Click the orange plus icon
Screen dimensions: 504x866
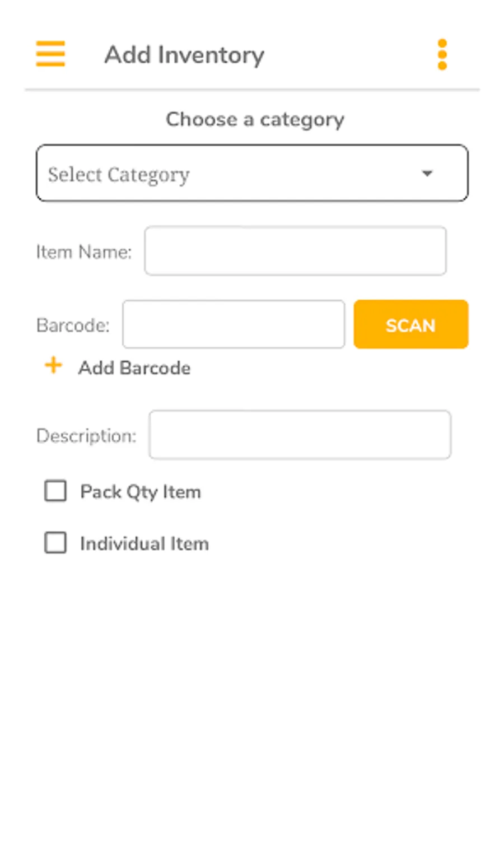pos(53,366)
